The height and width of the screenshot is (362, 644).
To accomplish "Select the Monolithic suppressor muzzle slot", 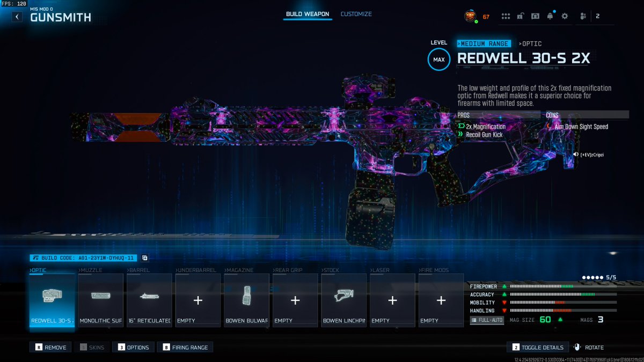I will coord(101,300).
